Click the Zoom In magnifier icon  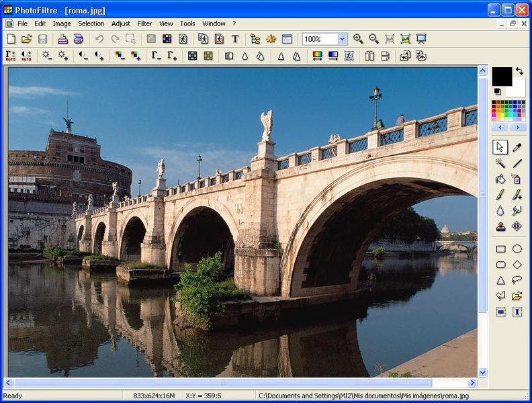point(358,39)
